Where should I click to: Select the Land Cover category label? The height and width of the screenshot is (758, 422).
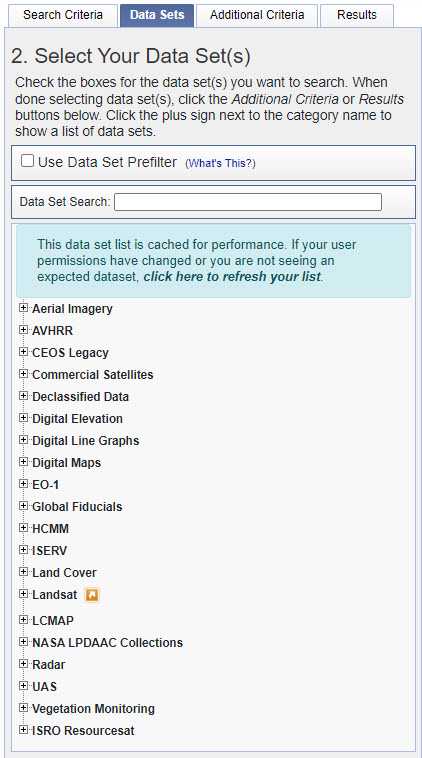click(64, 573)
